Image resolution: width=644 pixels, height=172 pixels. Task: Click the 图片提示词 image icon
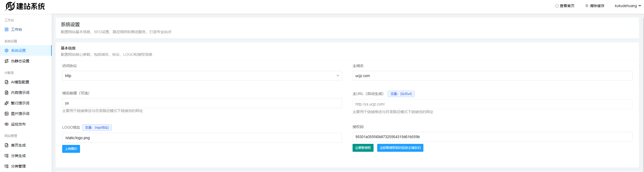[7, 114]
